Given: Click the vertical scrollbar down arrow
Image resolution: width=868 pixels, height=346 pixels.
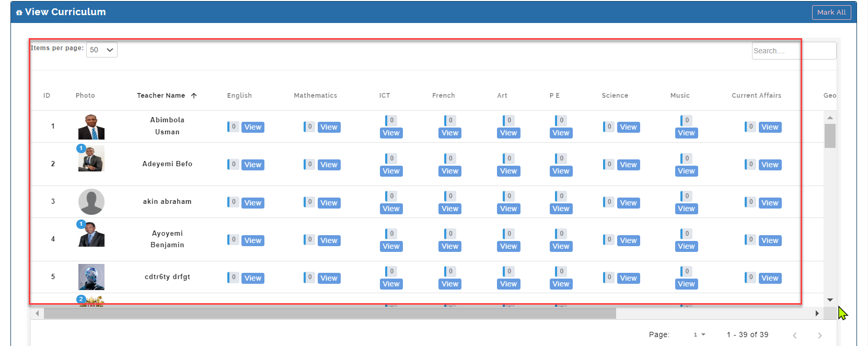Looking at the screenshot, I should (x=830, y=300).
